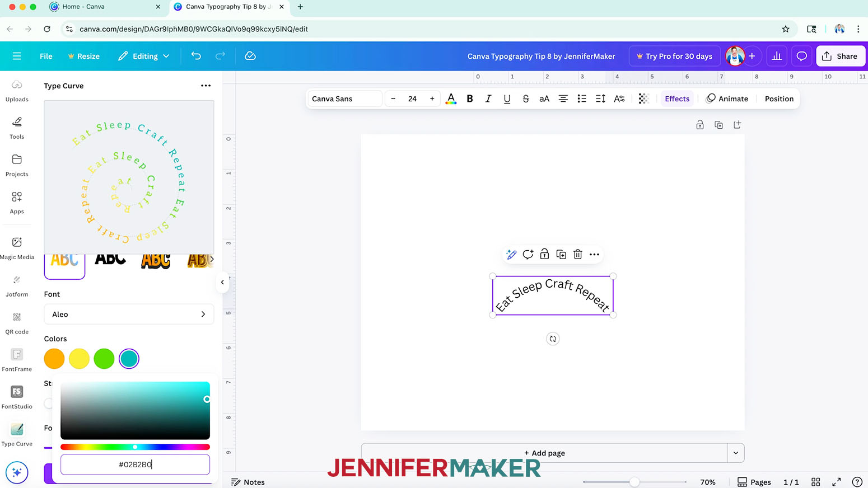Open the Magic Media app
The width and height of the screenshot is (868, 488).
[x=17, y=248]
